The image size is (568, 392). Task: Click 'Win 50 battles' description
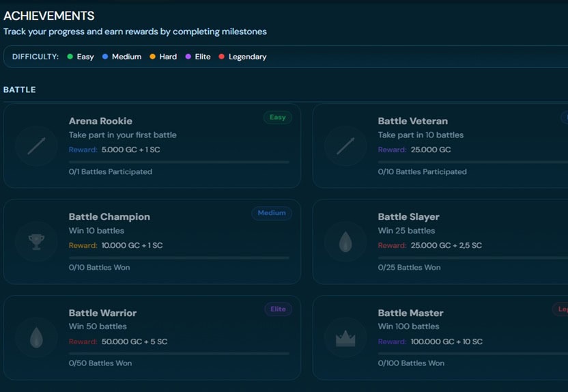[x=98, y=326]
